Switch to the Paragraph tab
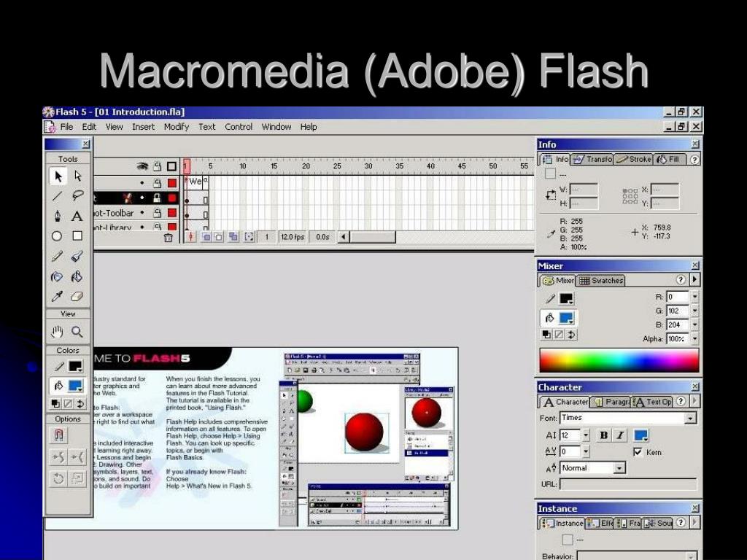747x560 pixels. click(x=611, y=402)
